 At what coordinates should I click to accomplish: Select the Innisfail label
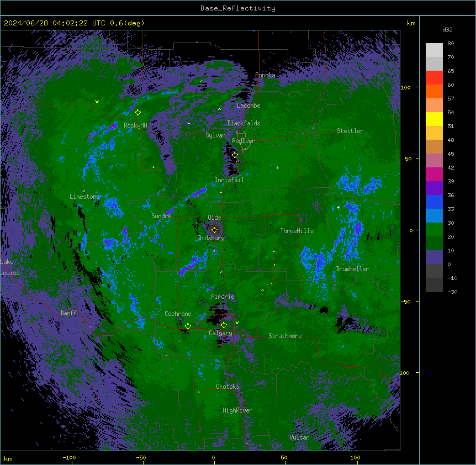pos(229,180)
